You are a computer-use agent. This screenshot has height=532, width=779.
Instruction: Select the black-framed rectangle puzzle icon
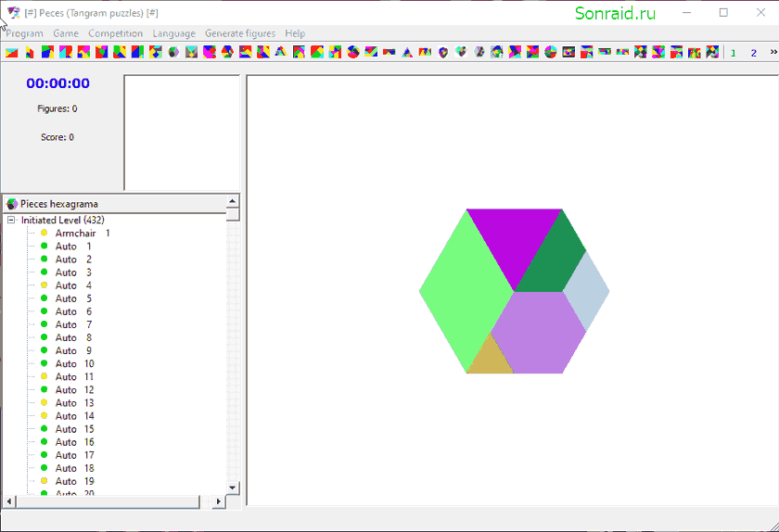coord(568,52)
